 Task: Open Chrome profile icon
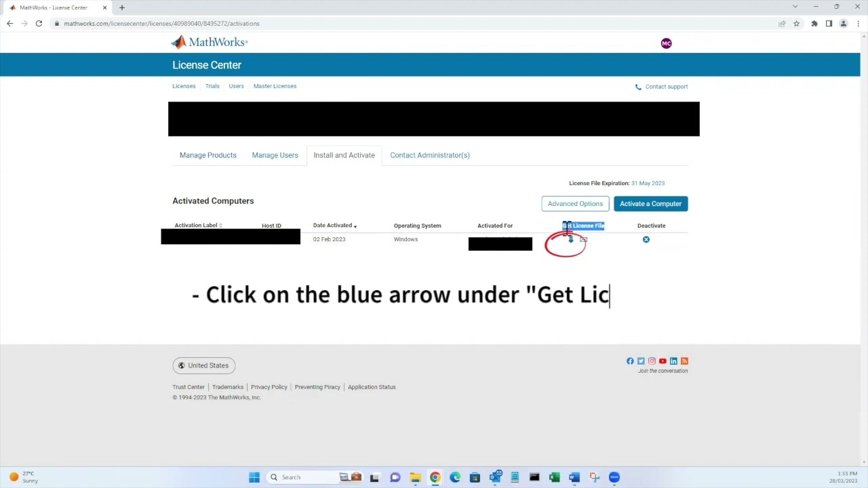(x=844, y=24)
